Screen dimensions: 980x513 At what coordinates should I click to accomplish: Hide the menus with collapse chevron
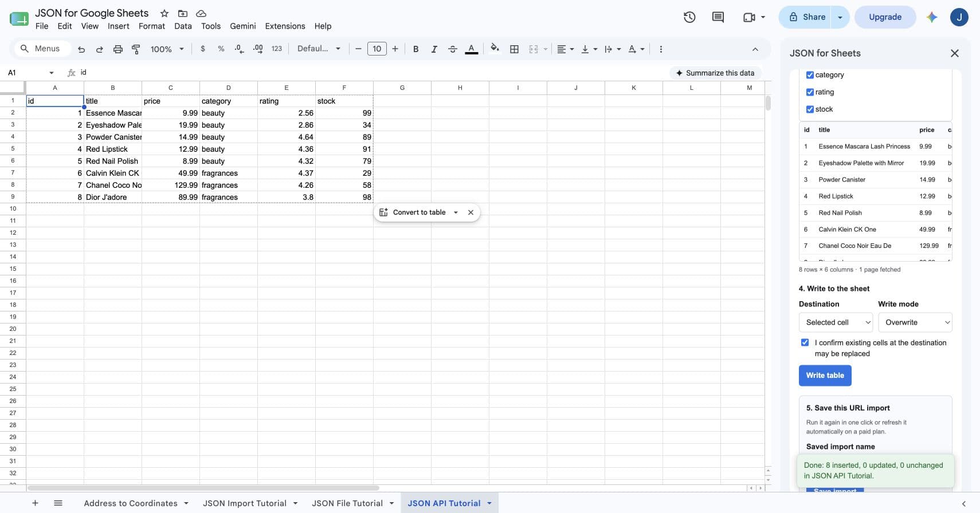tap(755, 49)
